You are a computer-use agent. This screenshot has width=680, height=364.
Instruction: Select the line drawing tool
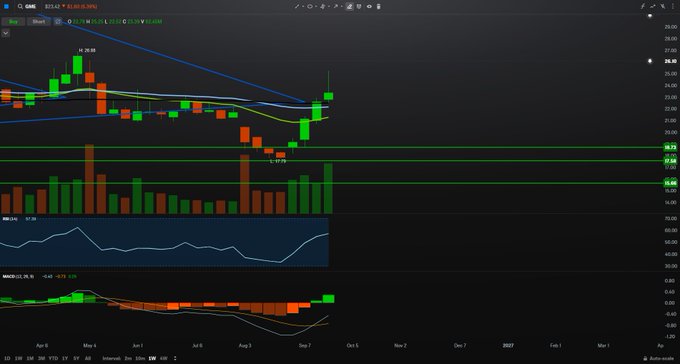pyautogui.click(x=297, y=7)
